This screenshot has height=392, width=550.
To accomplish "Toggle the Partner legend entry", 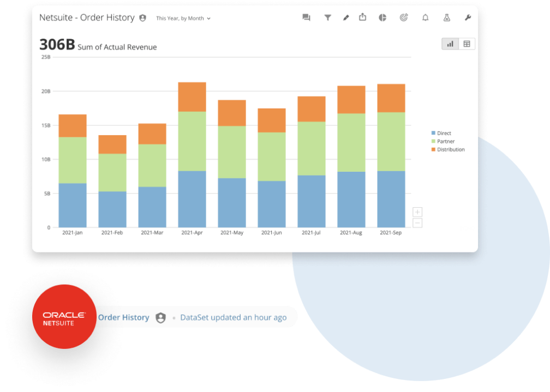I will tap(443, 141).
